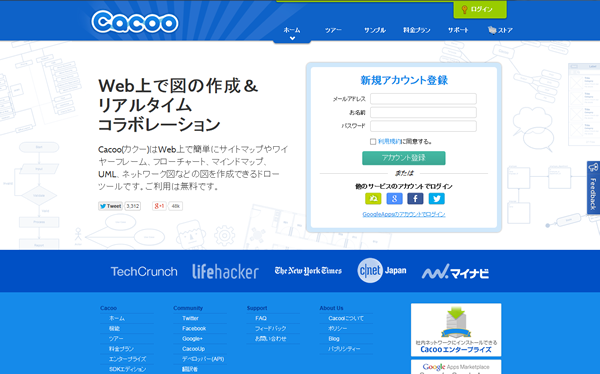The height and width of the screenshot is (374, 600).
Task: Click the cnet Japan logo
Action: coord(382,271)
